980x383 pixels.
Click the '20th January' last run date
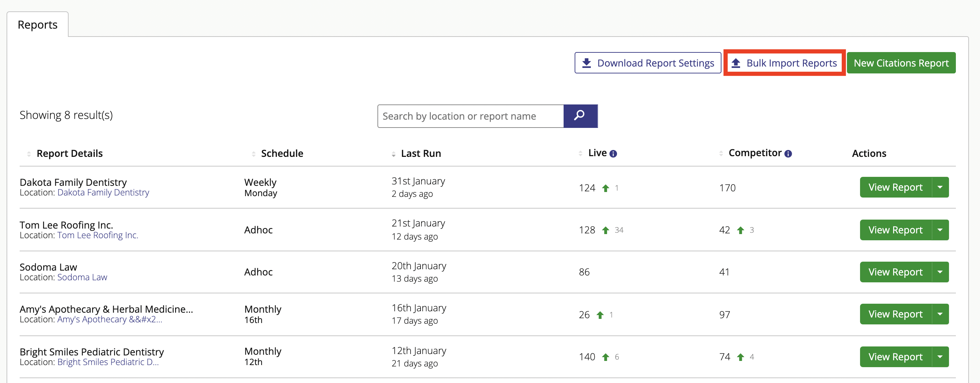click(419, 266)
